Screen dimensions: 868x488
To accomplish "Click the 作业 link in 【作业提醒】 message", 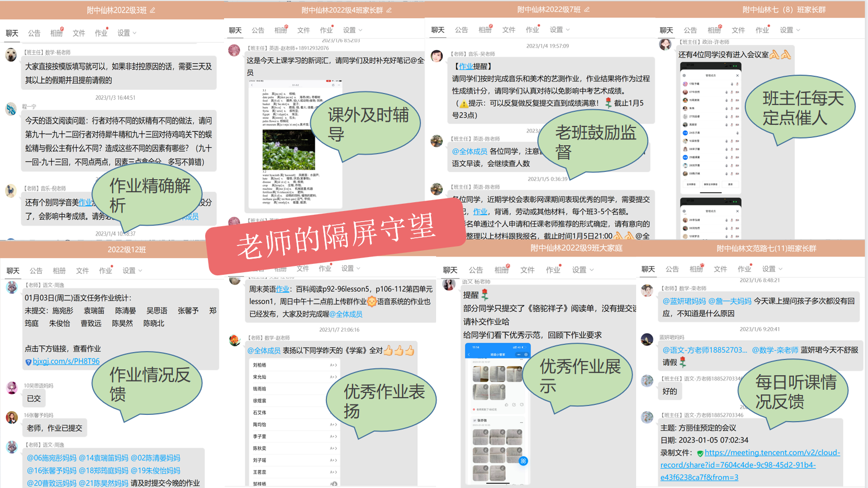I will (x=466, y=66).
